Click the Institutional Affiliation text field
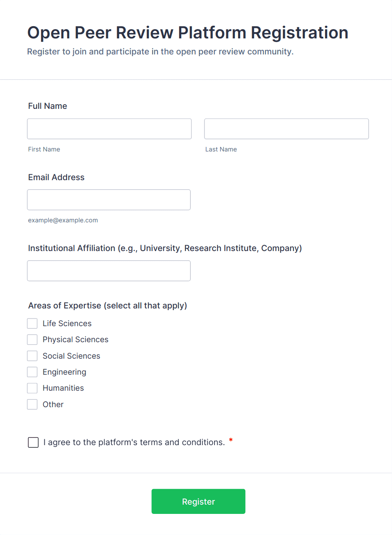This screenshot has width=392, height=535. [x=109, y=271]
